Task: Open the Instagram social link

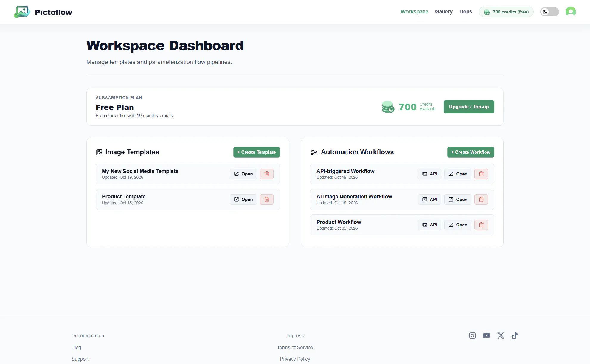Action: [x=472, y=336]
